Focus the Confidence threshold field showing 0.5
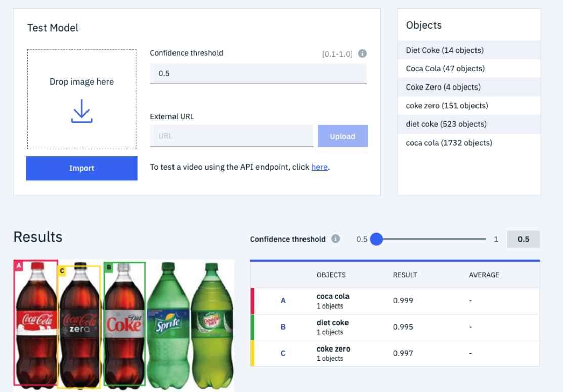563x392 pixels. (x=258, y=73)
